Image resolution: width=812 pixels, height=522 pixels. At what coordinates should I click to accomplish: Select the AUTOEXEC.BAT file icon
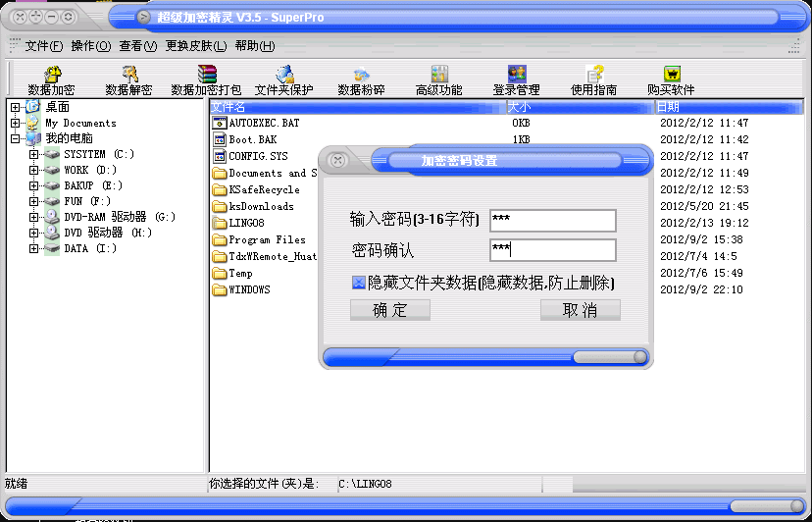point(220,123)
